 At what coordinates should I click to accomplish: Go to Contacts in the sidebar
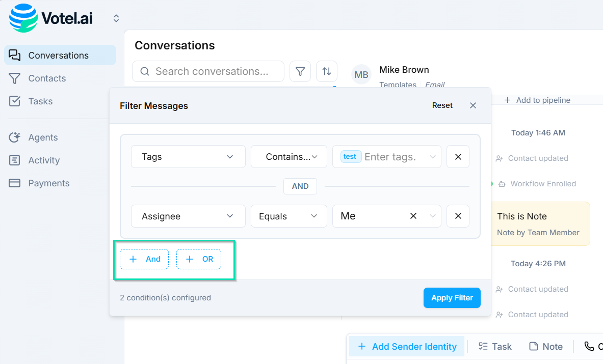[47, 78]
